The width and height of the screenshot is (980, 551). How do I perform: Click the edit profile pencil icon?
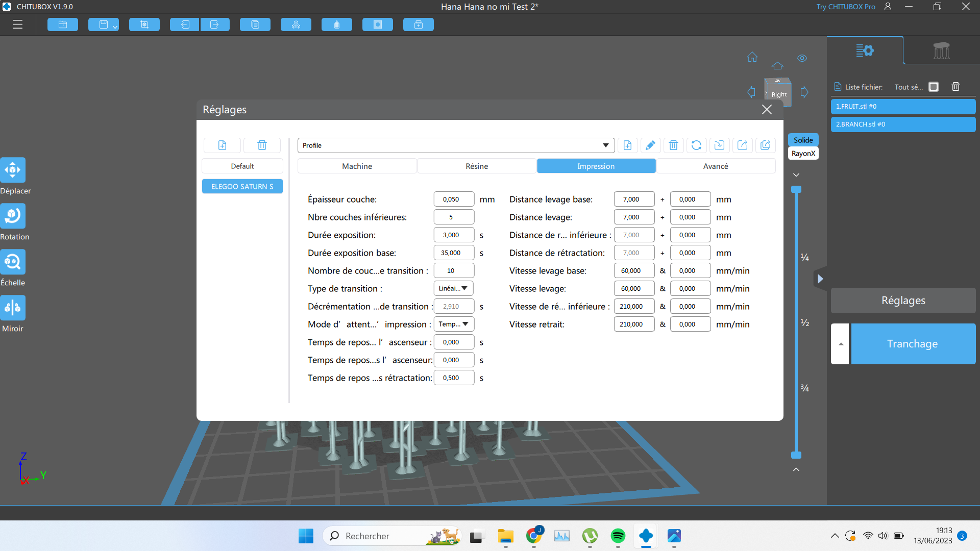click(x=650, y=145)
